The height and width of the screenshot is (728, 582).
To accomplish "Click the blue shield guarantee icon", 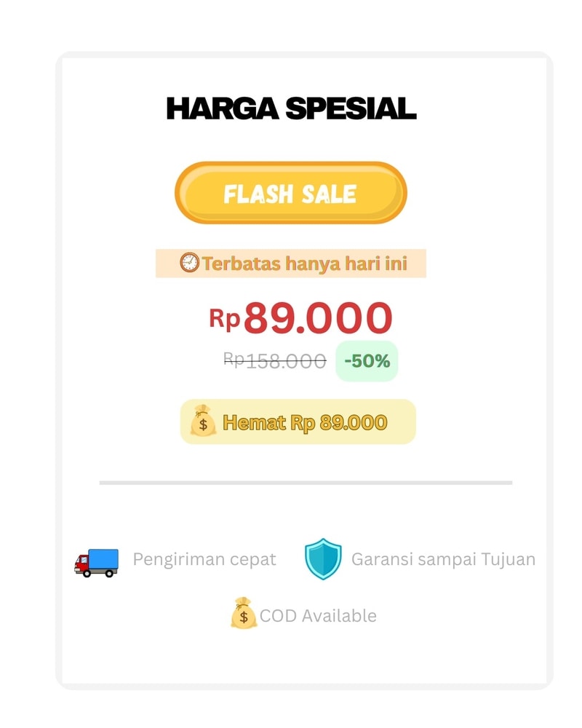I will (x=323, y=559).
